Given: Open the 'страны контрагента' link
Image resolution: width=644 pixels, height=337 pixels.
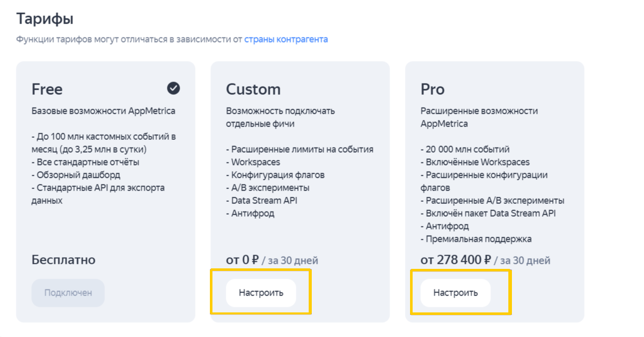Looking at the screenshot, I should click(x=286, y=39).
